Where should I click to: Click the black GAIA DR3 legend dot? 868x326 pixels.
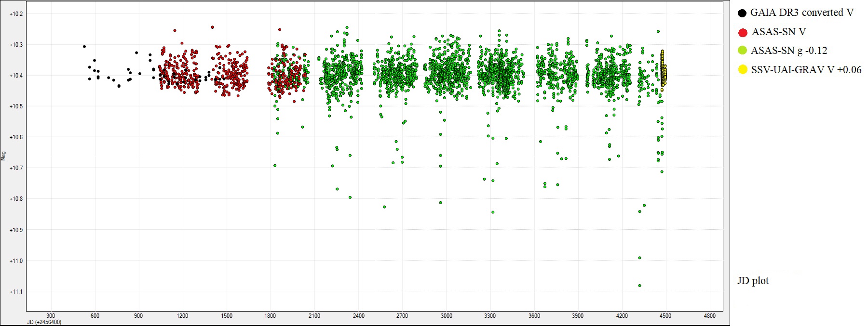pos(742,13)
